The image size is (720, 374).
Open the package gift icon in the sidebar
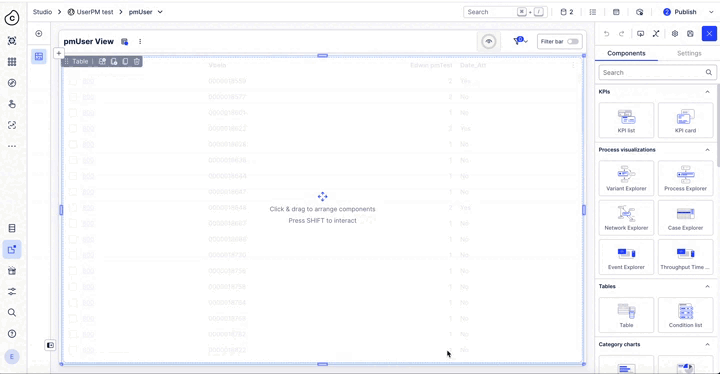[x=12, y=271]
